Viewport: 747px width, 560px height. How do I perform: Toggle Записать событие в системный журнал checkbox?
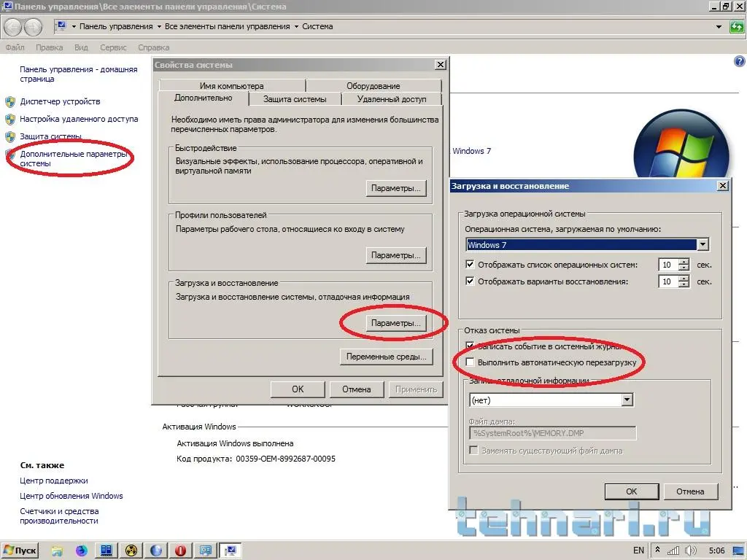click(x=470, y=346)
